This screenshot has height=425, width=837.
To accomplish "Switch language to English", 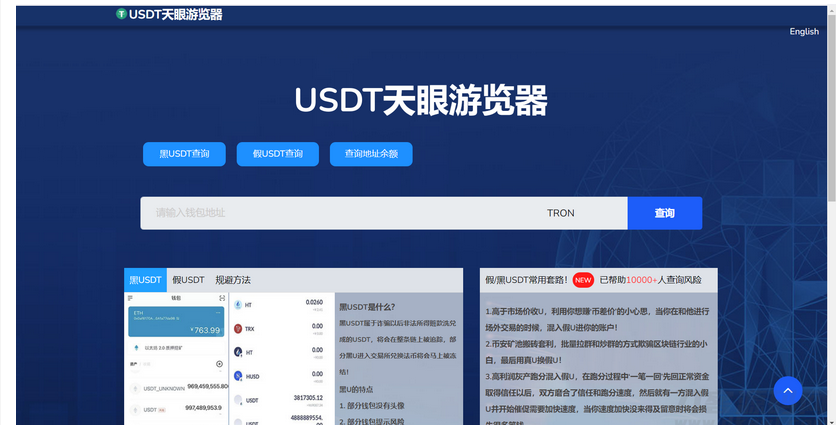I will pyautogui.click(x=804, y=32).
